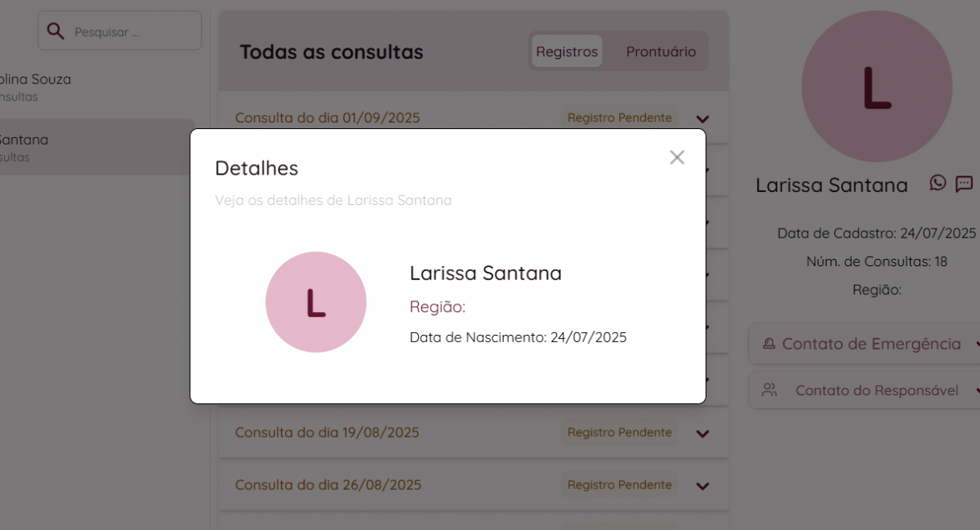Click the guardian people icon

click(x=769, y=390)
